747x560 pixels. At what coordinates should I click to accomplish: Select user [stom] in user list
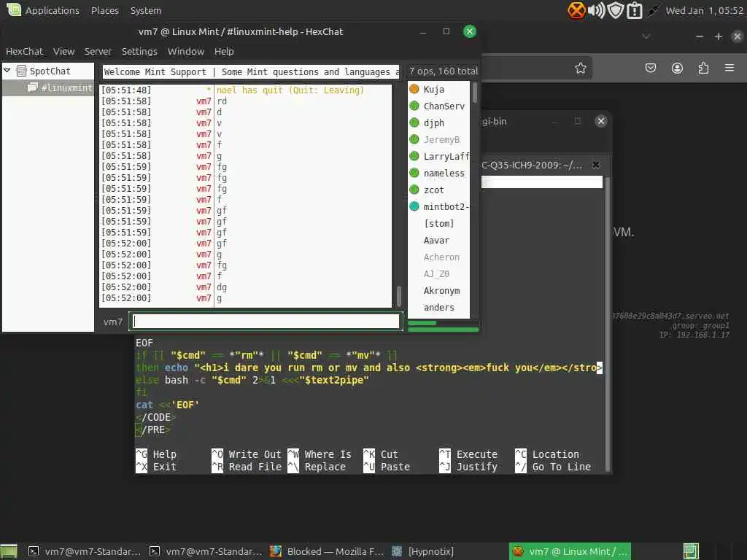tap(438, 223)
